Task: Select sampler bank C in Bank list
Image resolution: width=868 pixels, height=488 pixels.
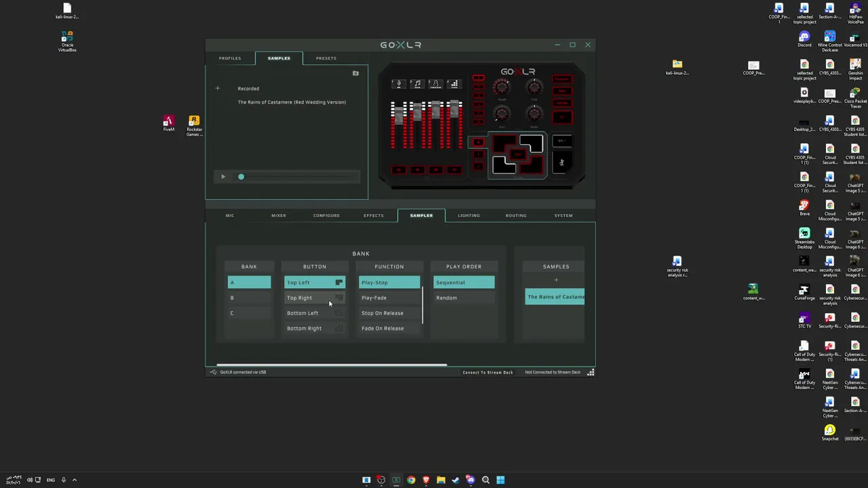Action: click(249, 313)
